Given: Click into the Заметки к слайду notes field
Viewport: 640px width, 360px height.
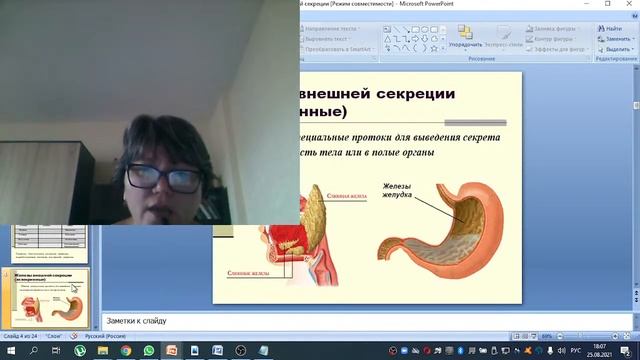Looking at the screenshot, I should click(x=366, y=321).
